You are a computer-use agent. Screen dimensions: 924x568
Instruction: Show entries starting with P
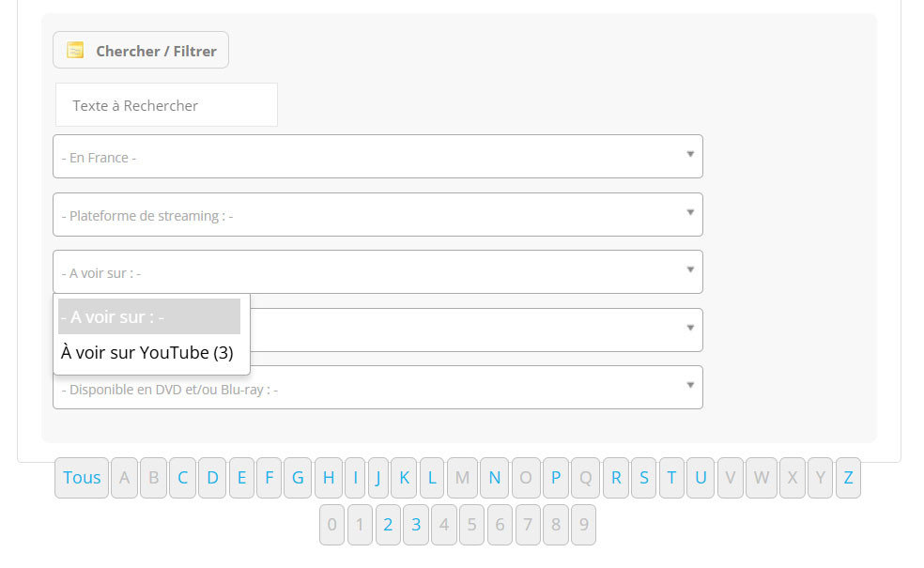coord(556,478)
